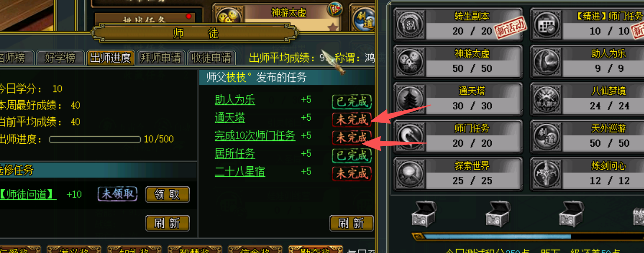Click the 出师进度 progress bar
The image size is (644, 253).
[95, 139]
